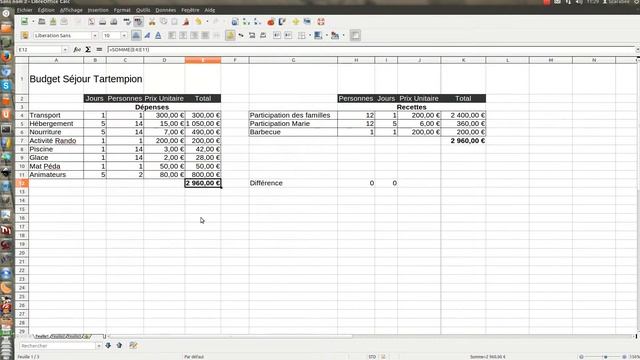The width and height of the screenshot is (640, 360).
Task: Find next search result arrow
Action: click(x=108, y=345)
